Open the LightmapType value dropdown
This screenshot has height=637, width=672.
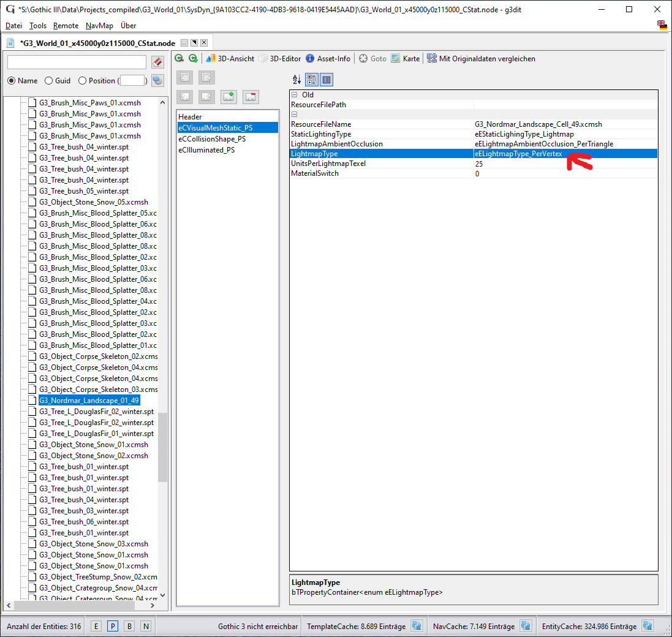click(565, 154)
